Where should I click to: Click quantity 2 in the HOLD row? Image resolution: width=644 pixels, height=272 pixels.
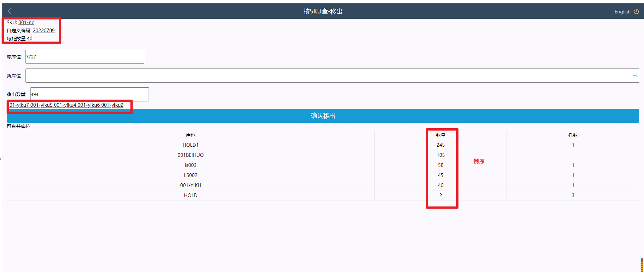pos(441,195)
